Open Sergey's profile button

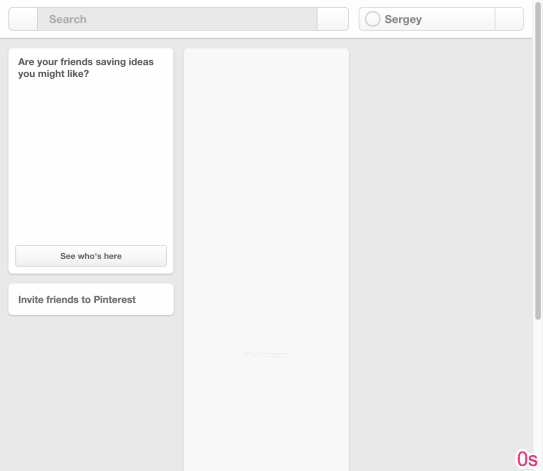pos(427,19)
